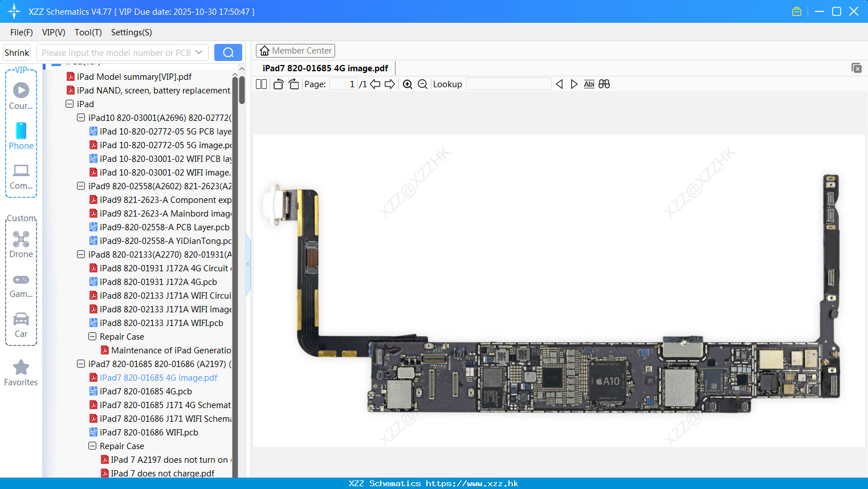Open the VIP(V) menu
The image size is (868, 489).
click(x=54, y=32)
